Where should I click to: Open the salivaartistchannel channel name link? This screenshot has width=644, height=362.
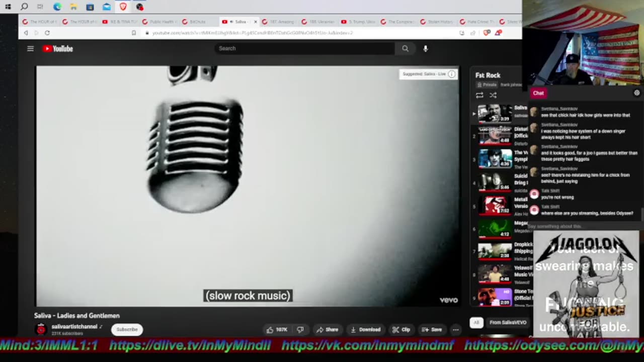point(74,327)
